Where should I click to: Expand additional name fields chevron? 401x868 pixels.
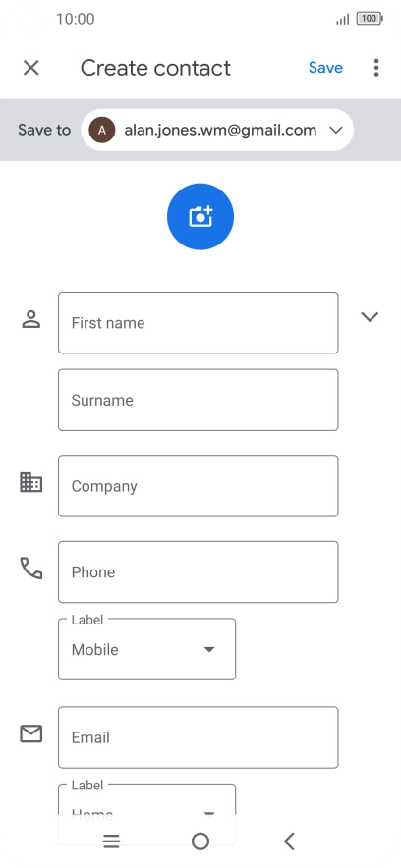tap(370, 316)
